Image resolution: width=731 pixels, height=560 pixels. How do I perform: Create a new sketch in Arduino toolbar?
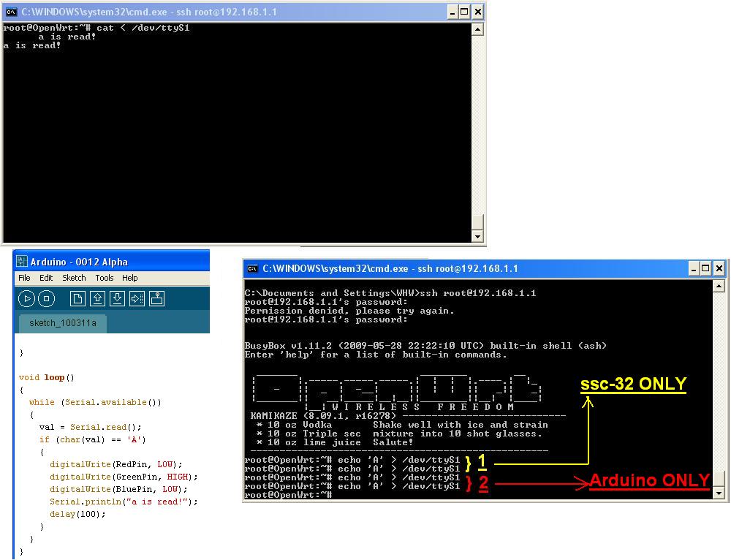[77, 299]
